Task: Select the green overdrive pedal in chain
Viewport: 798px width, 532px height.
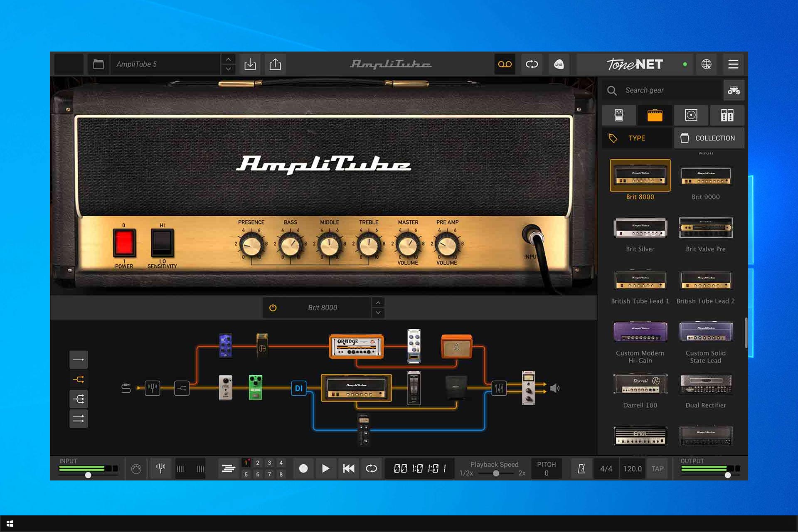Action: (x=255, y=387)
